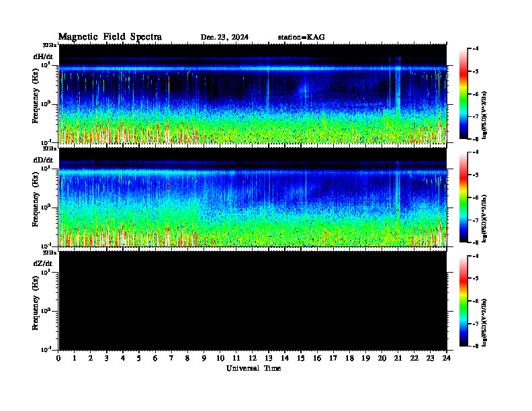Click the color bar beside the dZ/dt panel
Screen dimensions: 532x411
click(463, 301)
